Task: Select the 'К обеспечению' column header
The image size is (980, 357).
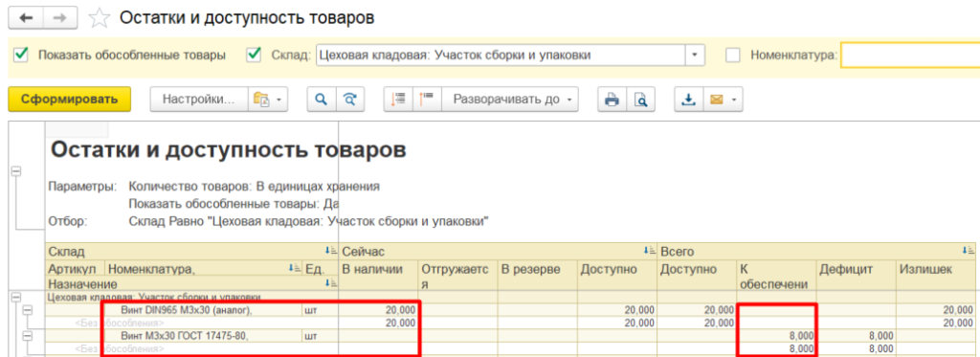Action: 776,276
